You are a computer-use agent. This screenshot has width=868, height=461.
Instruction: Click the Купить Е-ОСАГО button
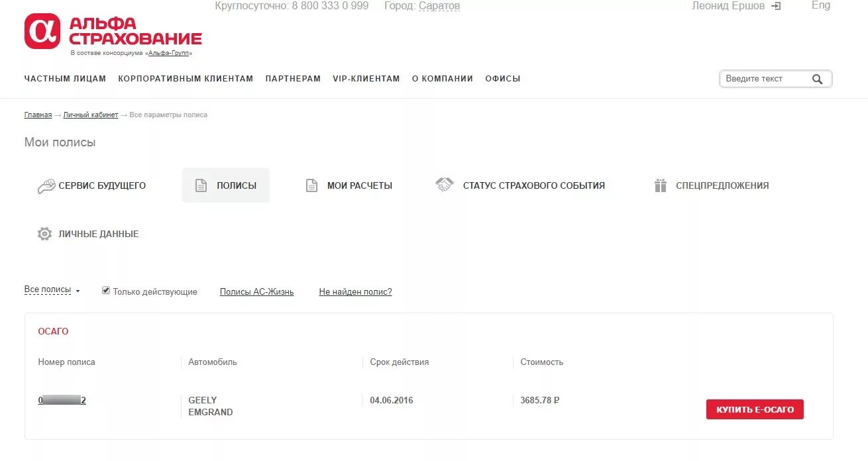click(x=755, y=410)
